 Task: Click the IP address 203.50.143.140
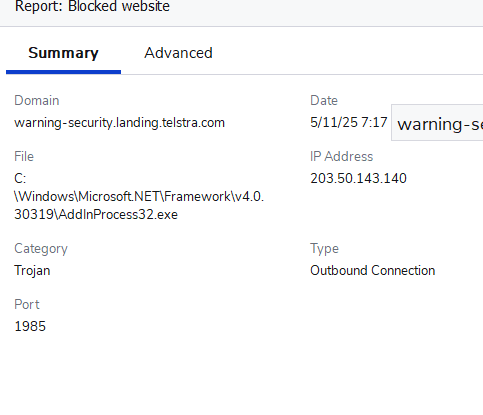pyautogui.click(x=358, y=178)
